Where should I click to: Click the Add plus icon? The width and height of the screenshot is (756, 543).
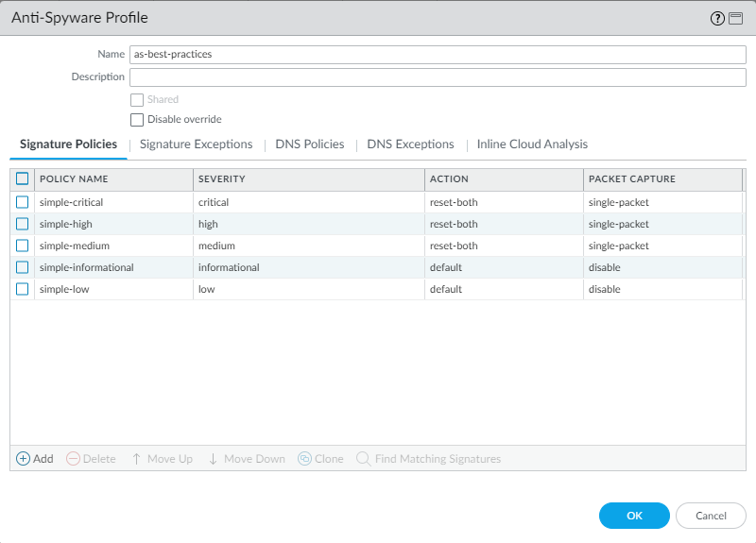(x=24, y=459)
